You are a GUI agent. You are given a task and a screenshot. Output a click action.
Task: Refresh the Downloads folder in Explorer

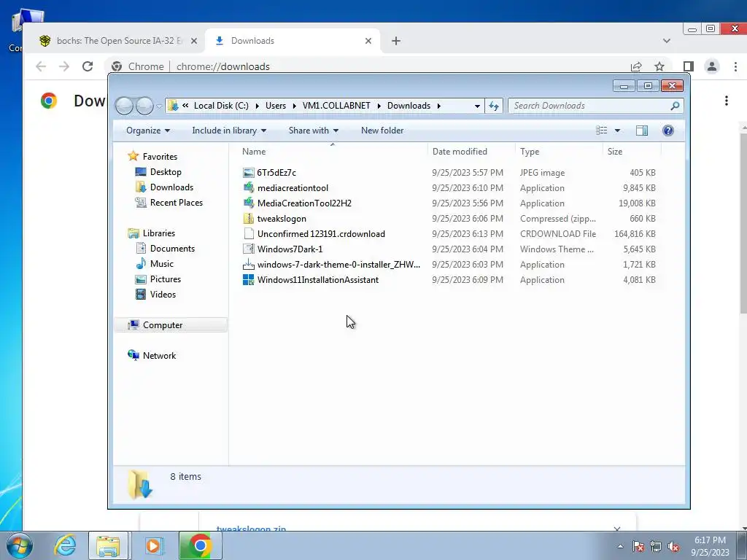tap(494, 106)
